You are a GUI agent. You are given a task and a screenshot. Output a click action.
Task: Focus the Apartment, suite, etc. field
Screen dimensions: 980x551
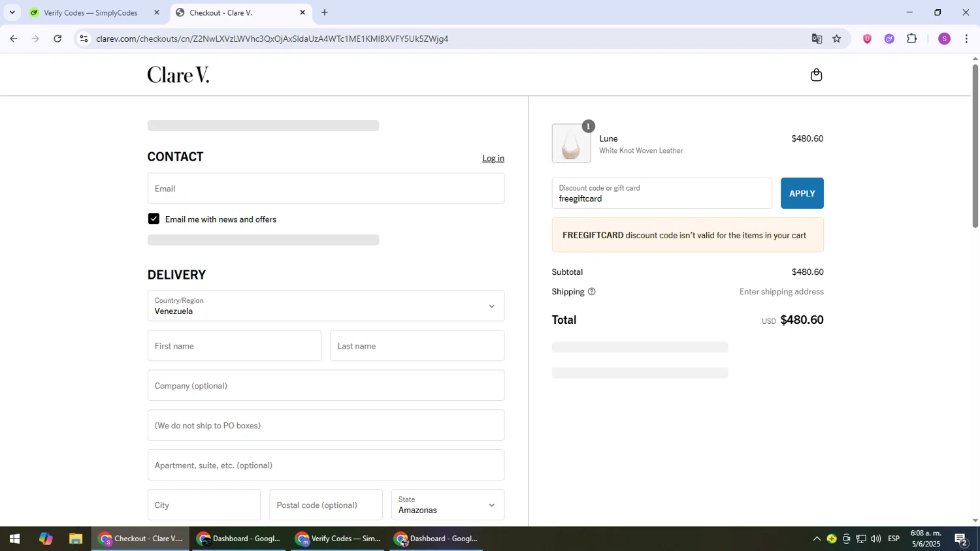[326, 465]
